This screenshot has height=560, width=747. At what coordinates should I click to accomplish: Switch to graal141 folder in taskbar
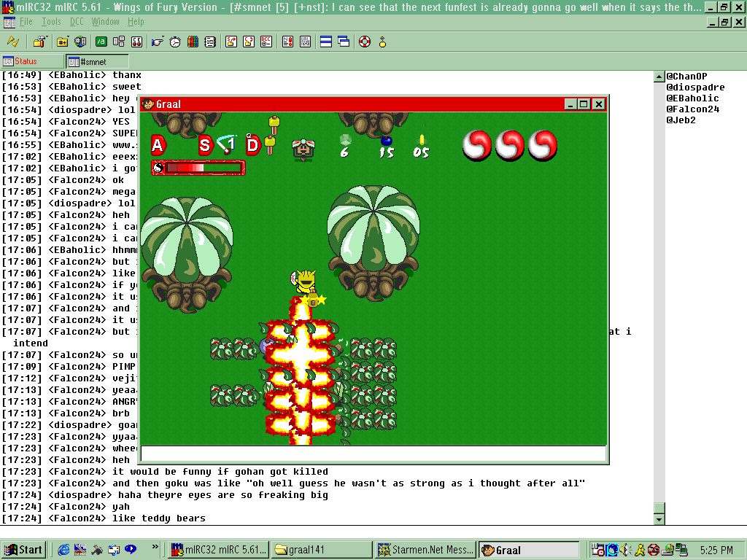click(320, 550)
